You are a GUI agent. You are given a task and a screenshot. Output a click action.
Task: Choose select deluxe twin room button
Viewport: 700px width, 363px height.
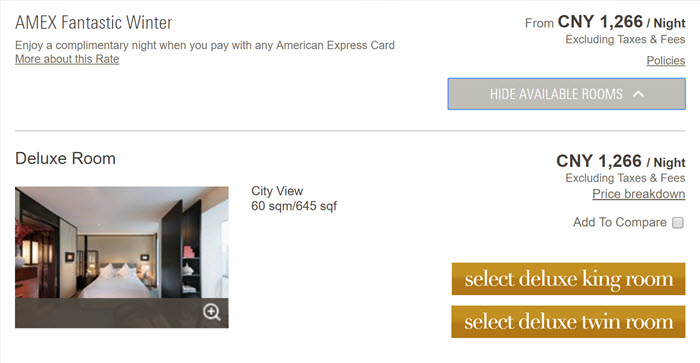coord(568,322)
